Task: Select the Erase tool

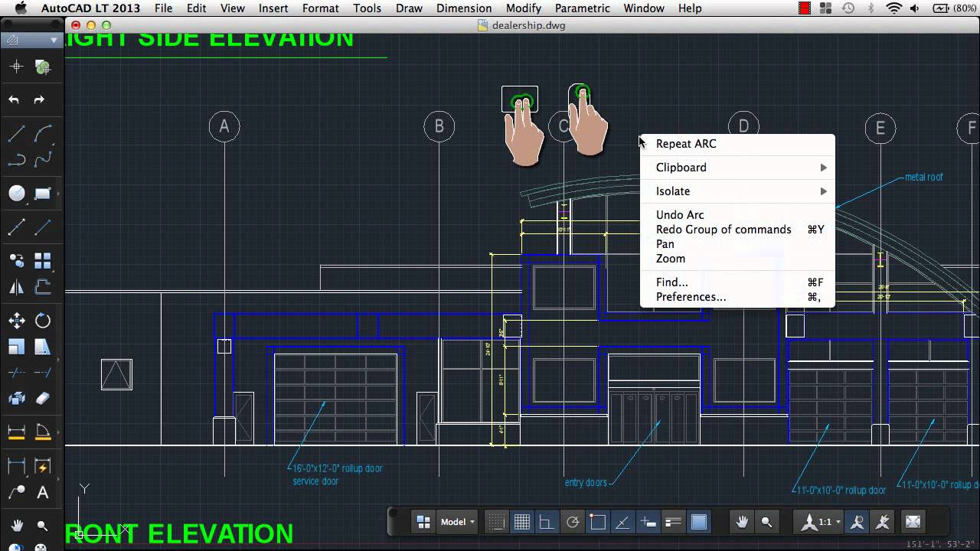Action: tap(43, 398)
